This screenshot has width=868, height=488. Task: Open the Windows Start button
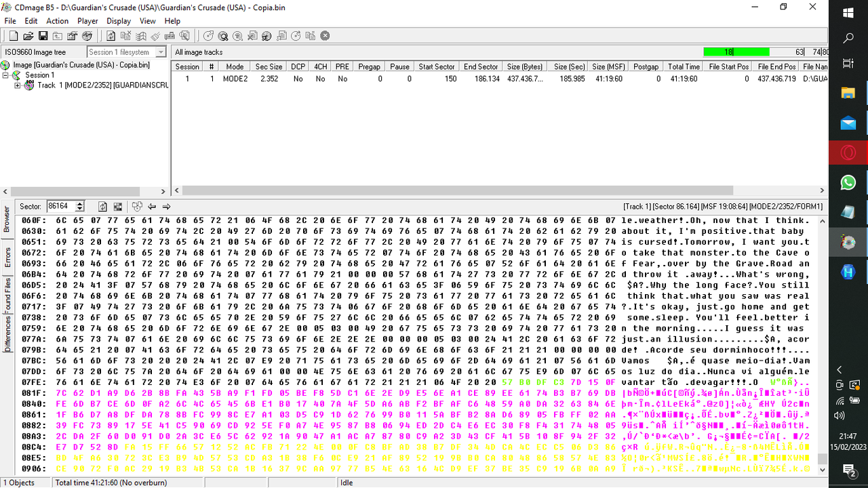(848, 13)
